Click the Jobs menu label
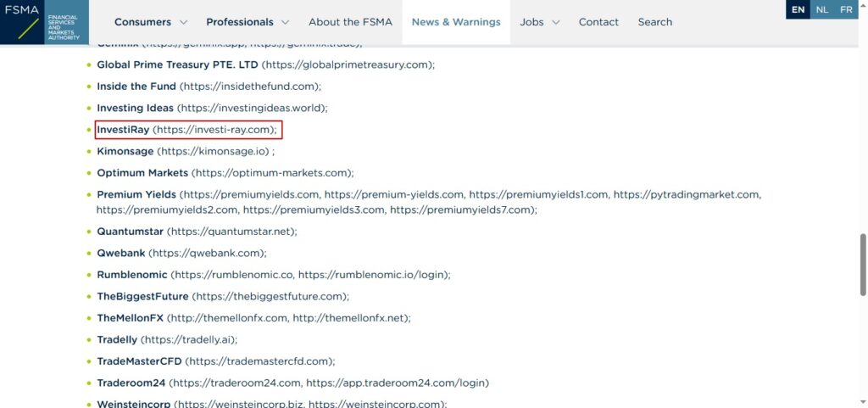The width and height of the screenshot is (868, 408). click(531, 22)
